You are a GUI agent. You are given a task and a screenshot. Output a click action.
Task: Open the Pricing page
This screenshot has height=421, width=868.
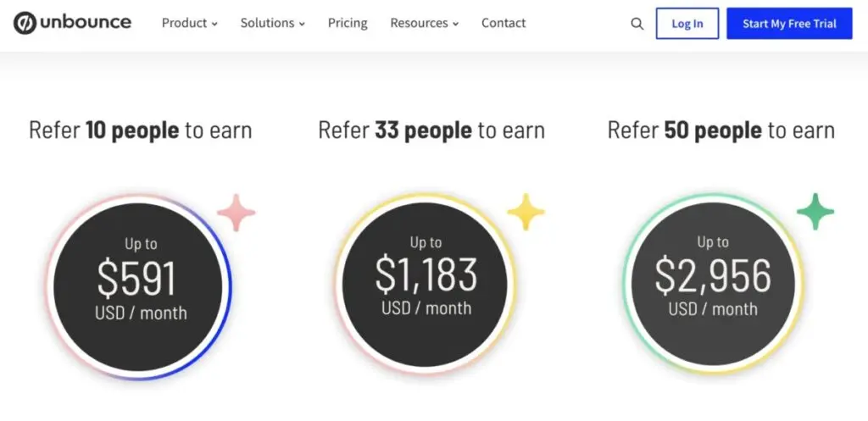348,23
